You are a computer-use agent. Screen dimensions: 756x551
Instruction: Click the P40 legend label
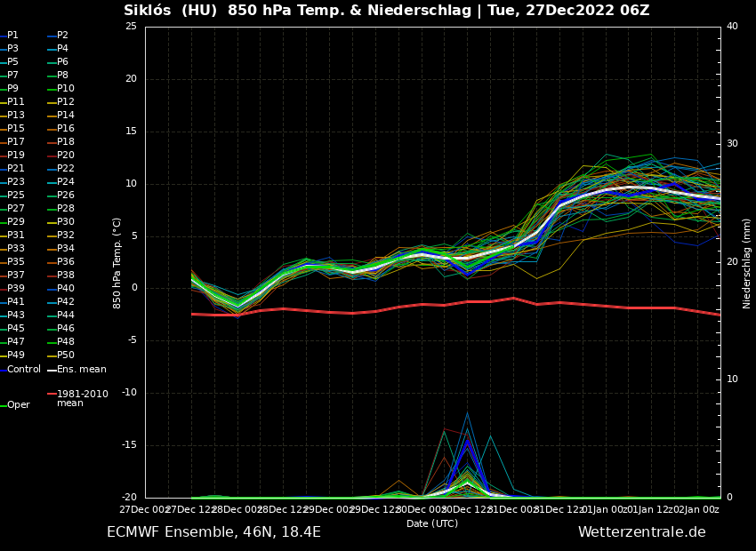[66, 289]
